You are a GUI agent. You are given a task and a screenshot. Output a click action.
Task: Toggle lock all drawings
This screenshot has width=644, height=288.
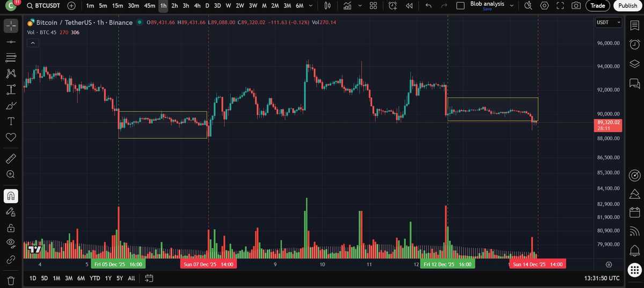click(11, 228)
